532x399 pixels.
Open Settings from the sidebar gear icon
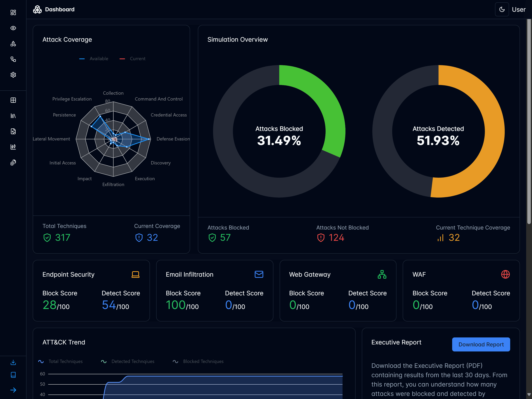click(x=13, y=75)
